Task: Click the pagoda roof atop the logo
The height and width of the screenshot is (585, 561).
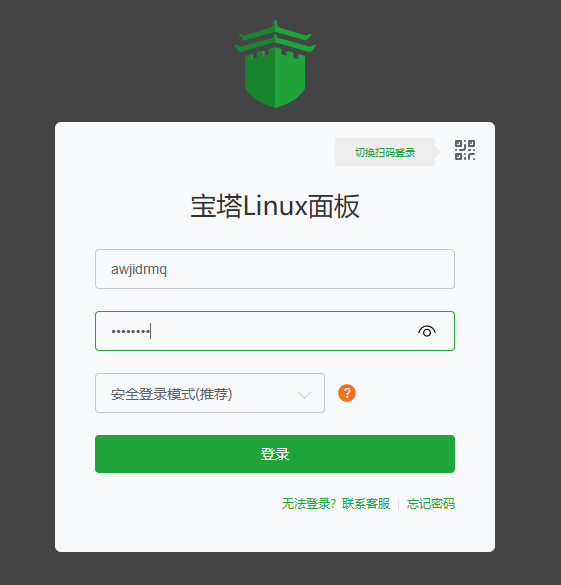Action: (275, 37)
